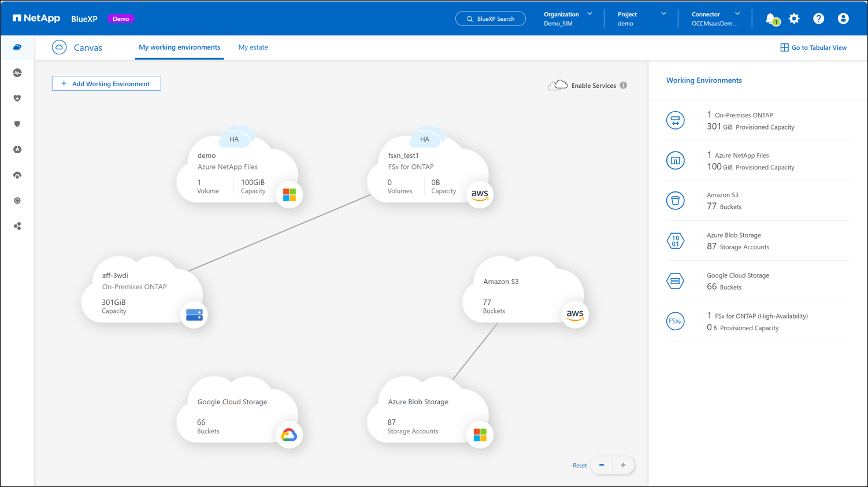Image resolution: width=868 pixels, height=487 pixels.
Task: Click the FSx for ONTAP panel icon
Action: coord(675,321)
